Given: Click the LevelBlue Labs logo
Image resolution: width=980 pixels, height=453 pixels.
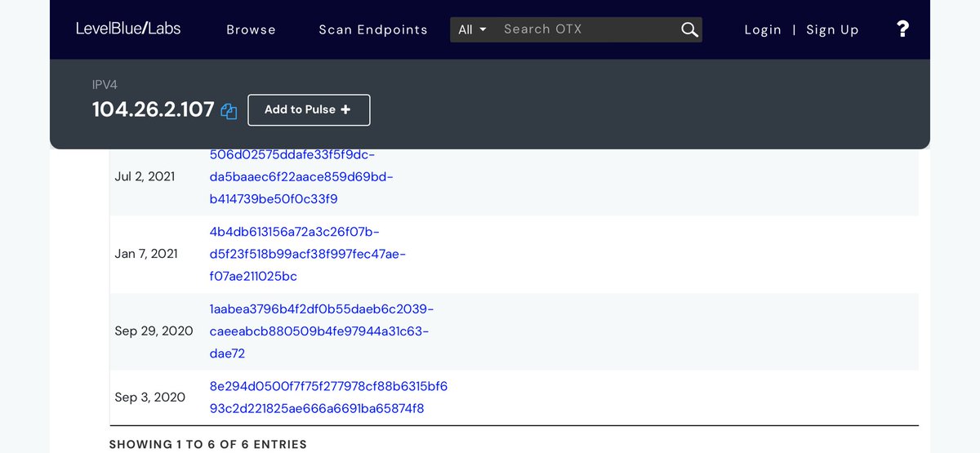Looking at the screenshot, I should tap(128, 29).
